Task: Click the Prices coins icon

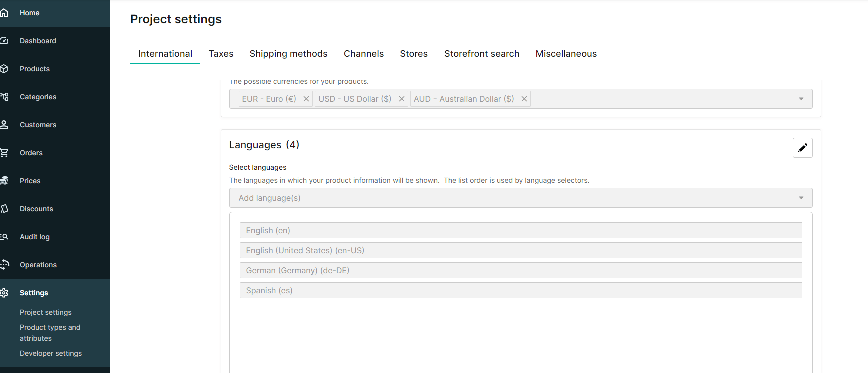Action: tap(4, 181)
